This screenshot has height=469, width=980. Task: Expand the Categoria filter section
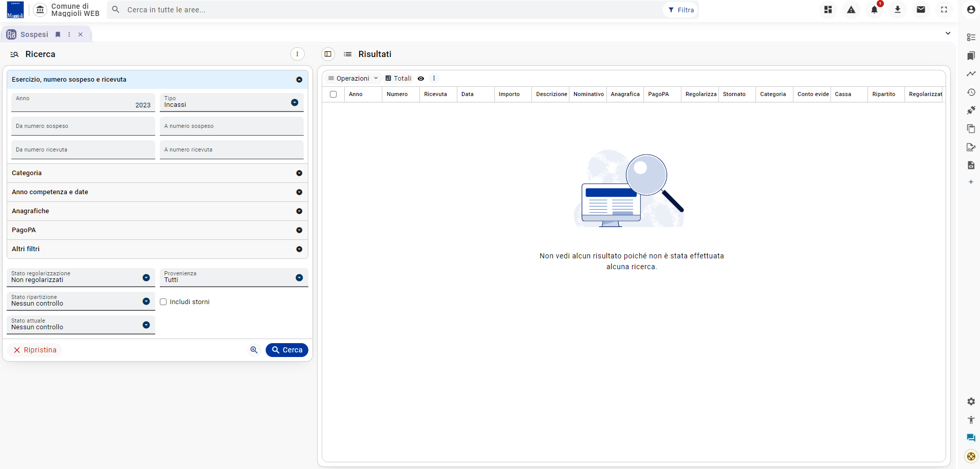[x=157, y=173]
